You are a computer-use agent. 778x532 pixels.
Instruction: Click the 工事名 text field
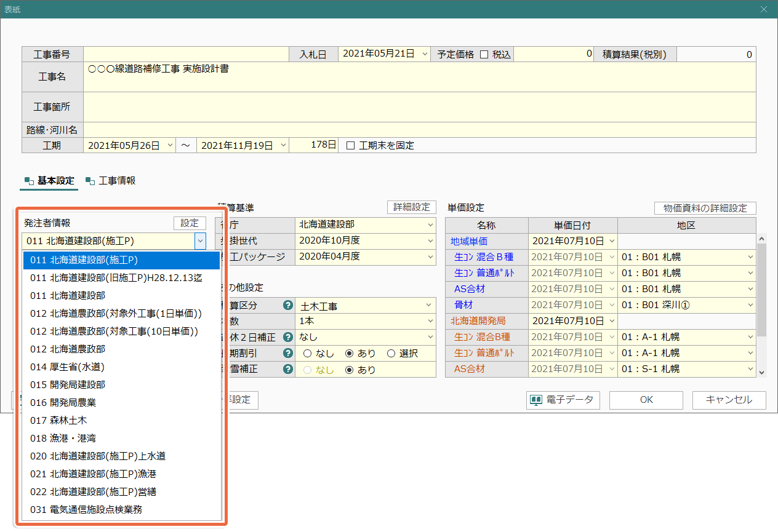point(419,77)
